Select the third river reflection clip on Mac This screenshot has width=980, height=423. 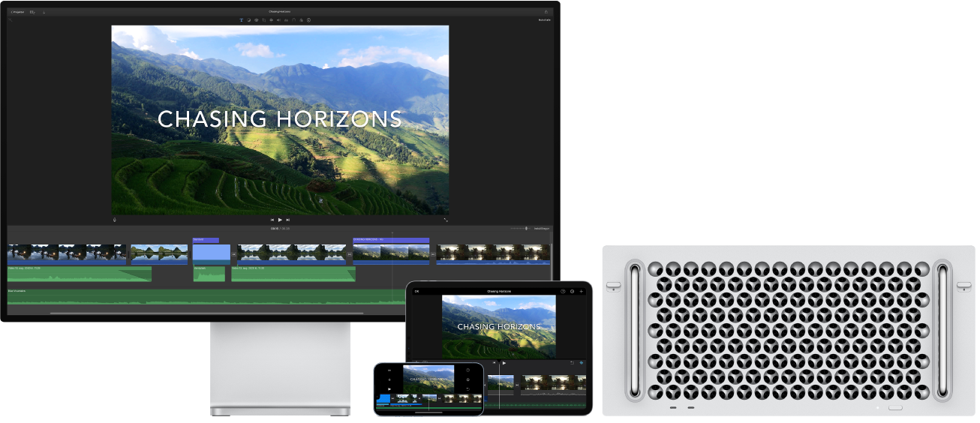click(x=291, y=254)
